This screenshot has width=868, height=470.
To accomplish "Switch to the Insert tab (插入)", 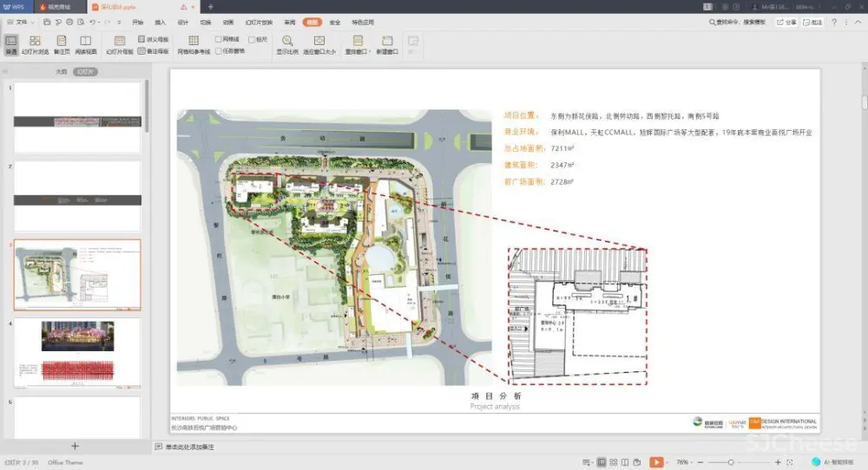I will tap(160, 22).
